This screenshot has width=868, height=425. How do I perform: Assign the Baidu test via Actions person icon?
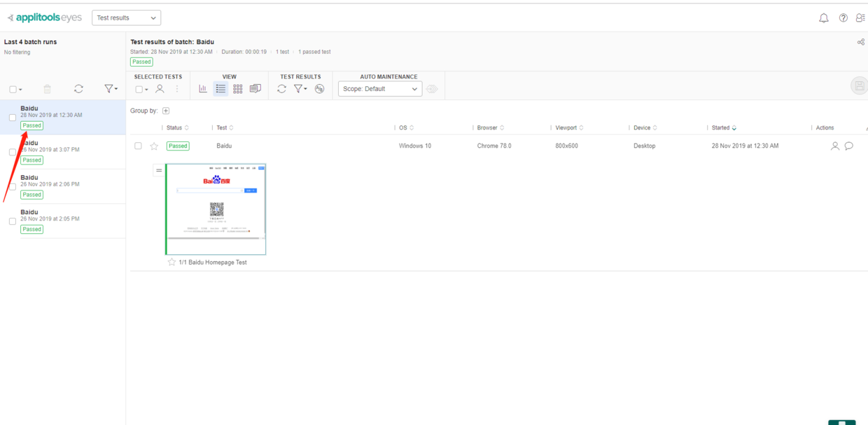[x=834, y=146]
